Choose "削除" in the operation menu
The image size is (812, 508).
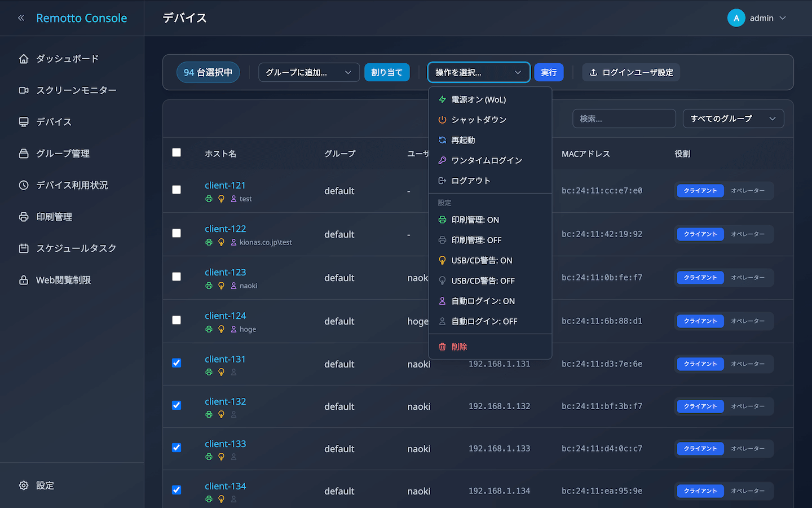click(459, 347)
